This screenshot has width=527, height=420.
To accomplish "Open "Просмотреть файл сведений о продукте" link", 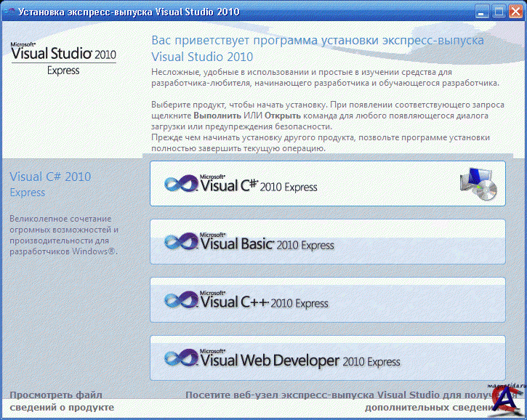I will (62, 401).
